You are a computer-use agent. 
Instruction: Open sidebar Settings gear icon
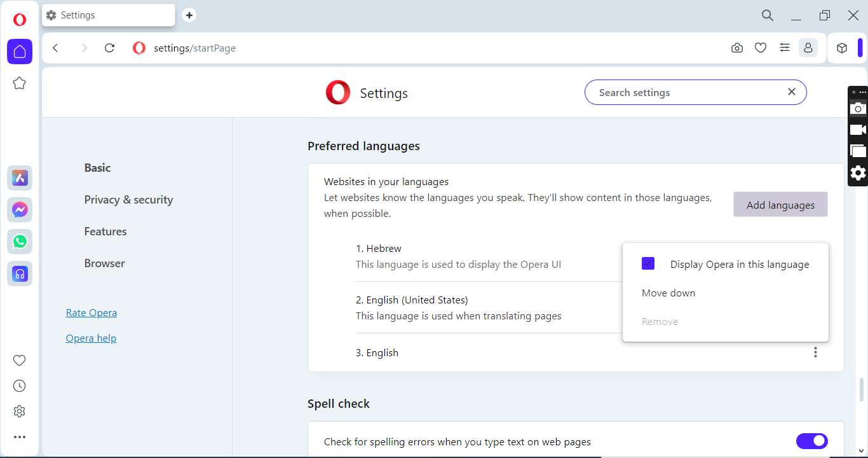click(x=20, y=412)
